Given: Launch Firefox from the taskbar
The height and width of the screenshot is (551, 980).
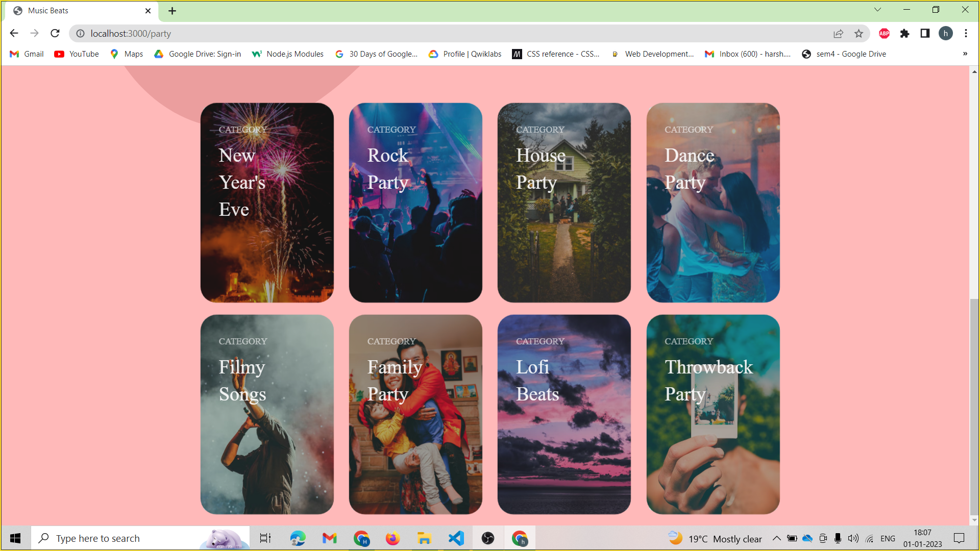Looking at the screenshot, I should tap(393, 538).
